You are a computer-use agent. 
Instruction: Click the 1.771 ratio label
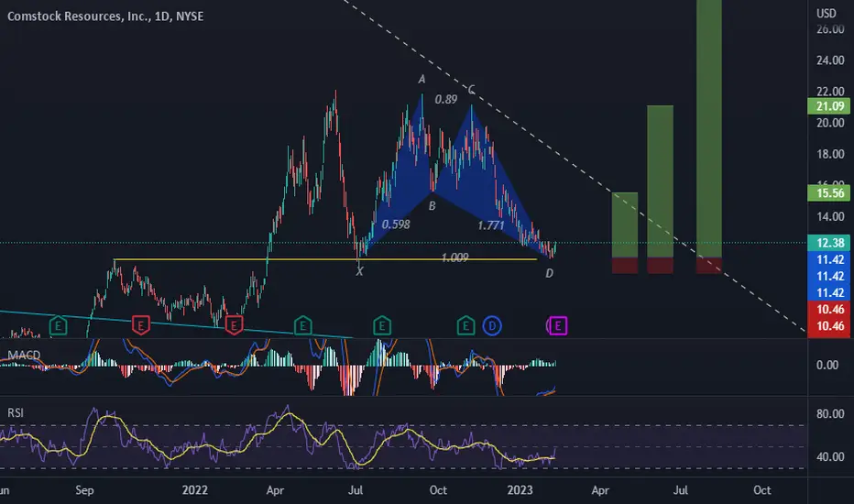click(491, 225)
